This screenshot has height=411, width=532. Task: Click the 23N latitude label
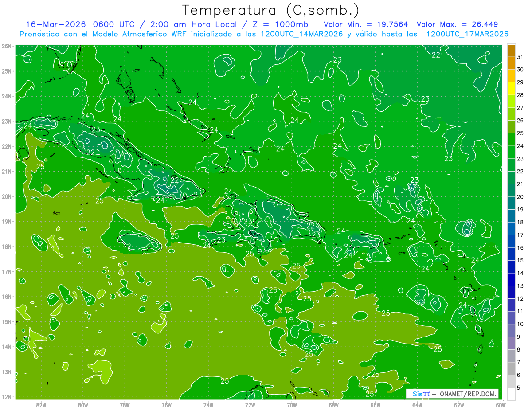tap(6, 121)
